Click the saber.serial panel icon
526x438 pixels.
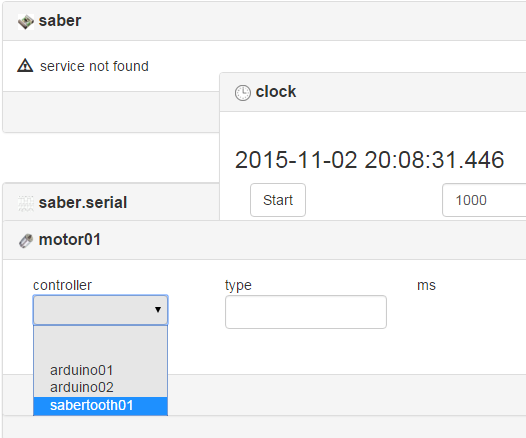coord(26,204)
